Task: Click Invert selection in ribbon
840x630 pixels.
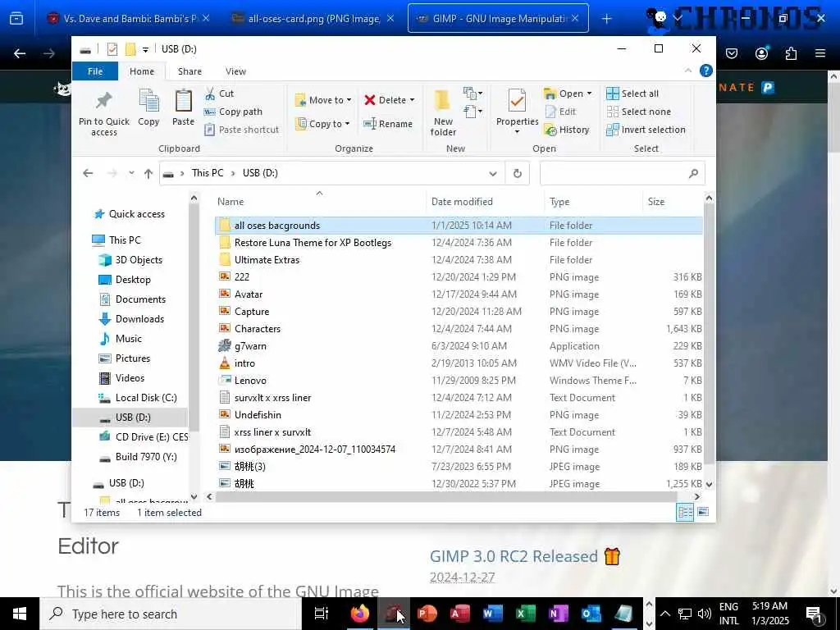Action: 646,130
